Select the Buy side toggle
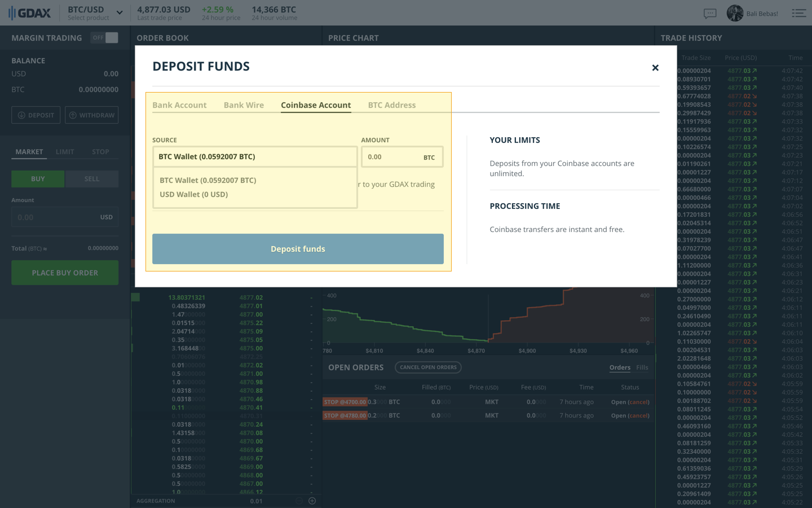This screenshot has width=812, height=508. coord(38,179)
